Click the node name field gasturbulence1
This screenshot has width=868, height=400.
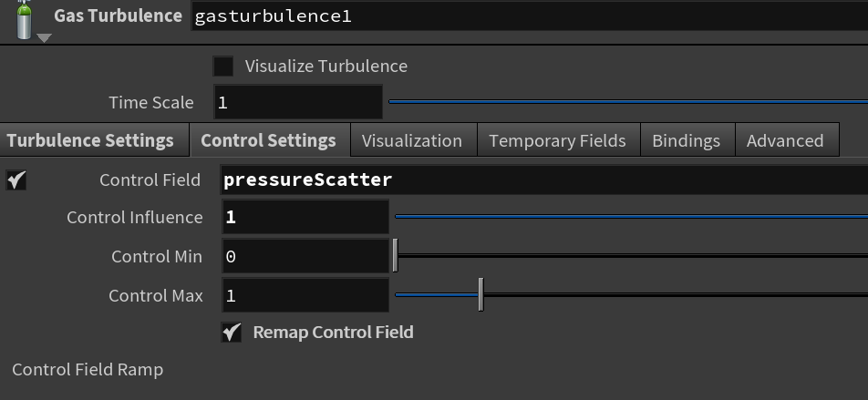529,16
